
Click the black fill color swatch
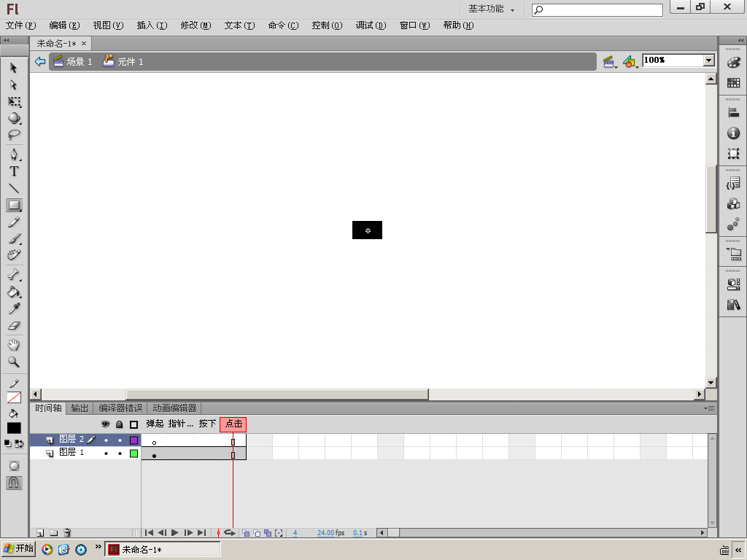point(14,428)
